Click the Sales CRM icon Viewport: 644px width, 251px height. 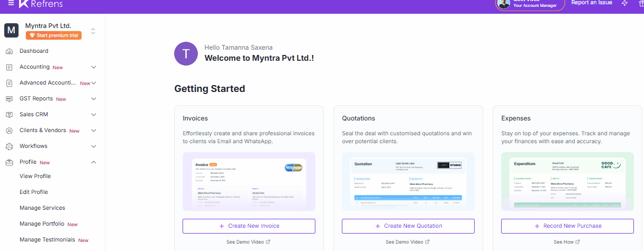coord(9,115)
